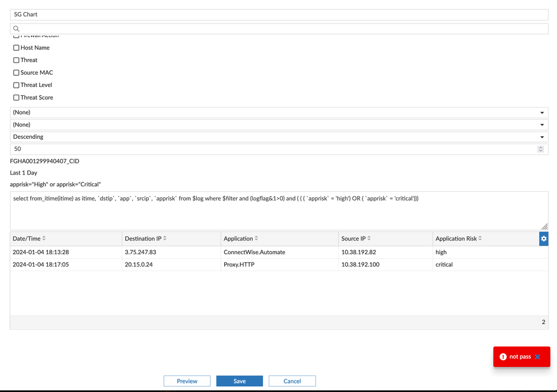
Task: Open the Descending sort order dropdown
Action: click(x=279, y=137)
